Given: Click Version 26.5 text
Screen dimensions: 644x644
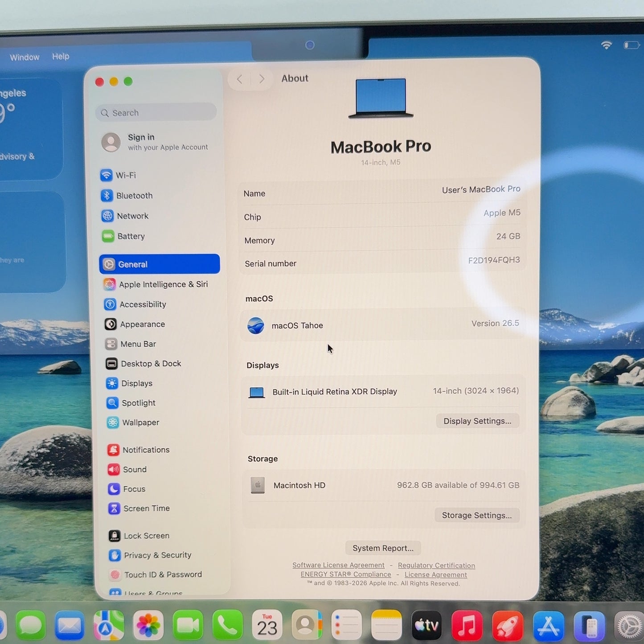Looking at the screenshot, I should (495, 323).
